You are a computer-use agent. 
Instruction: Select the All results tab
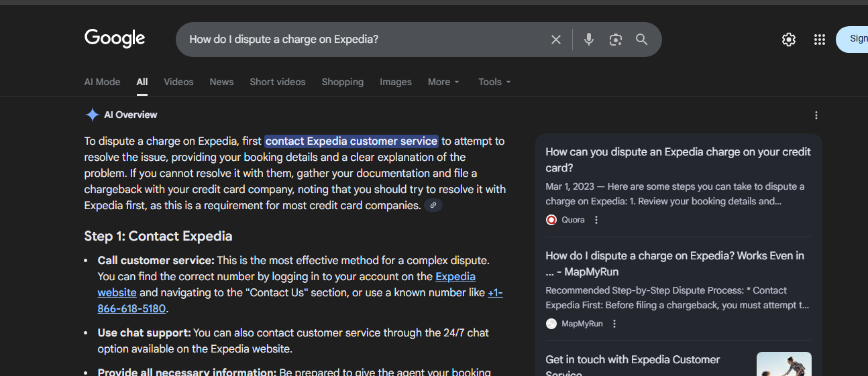point(142,82)
